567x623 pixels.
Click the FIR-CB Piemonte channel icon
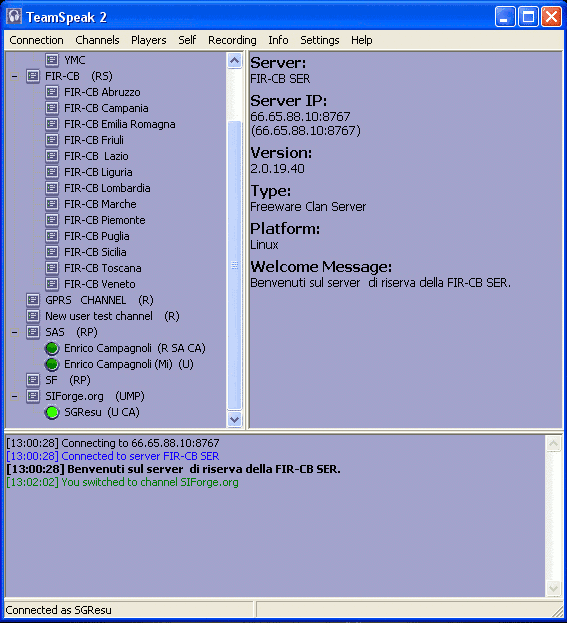52,220
